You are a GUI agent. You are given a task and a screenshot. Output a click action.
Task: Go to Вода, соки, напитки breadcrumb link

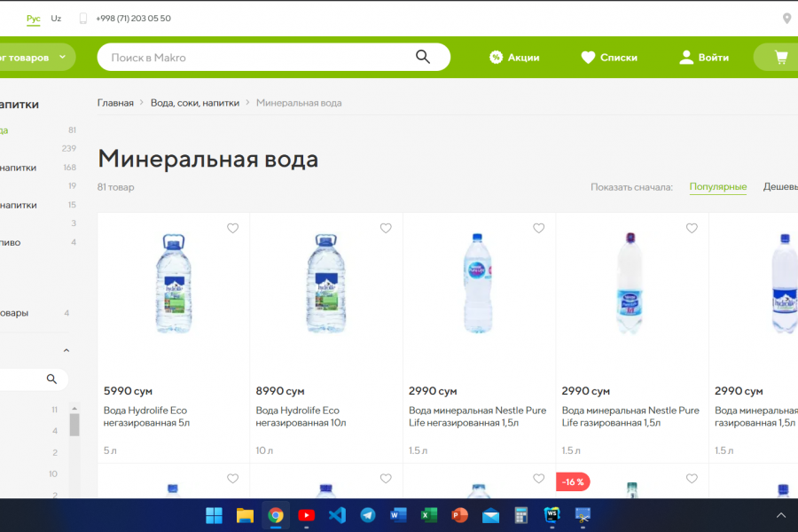(195, 103)
